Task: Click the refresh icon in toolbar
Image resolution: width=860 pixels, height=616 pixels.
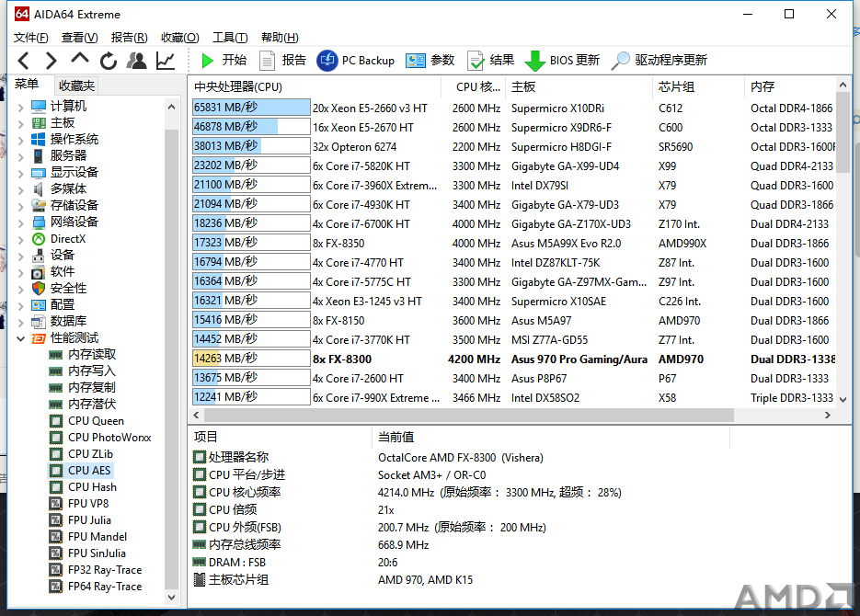Action: [x=108, y=61]
